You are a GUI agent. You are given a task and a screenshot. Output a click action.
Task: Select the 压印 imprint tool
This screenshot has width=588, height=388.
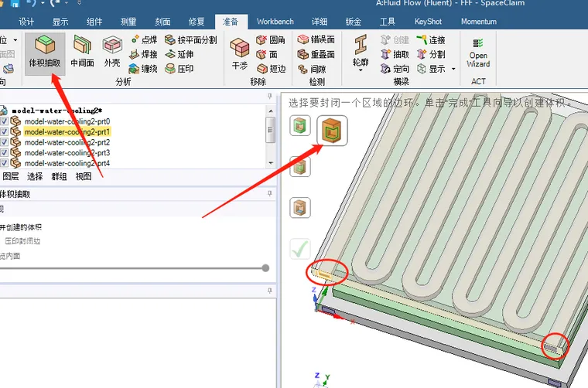[x=179, y=69]
